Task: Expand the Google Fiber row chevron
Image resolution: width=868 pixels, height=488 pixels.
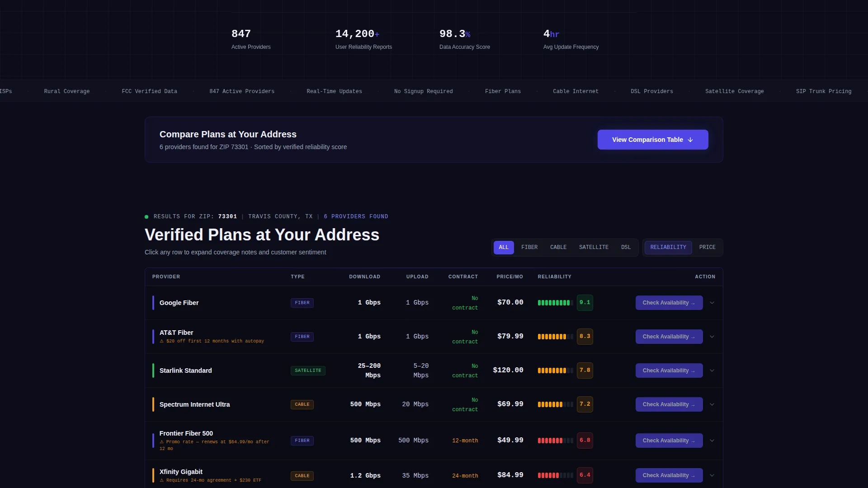Action: [x=712, y=303]
